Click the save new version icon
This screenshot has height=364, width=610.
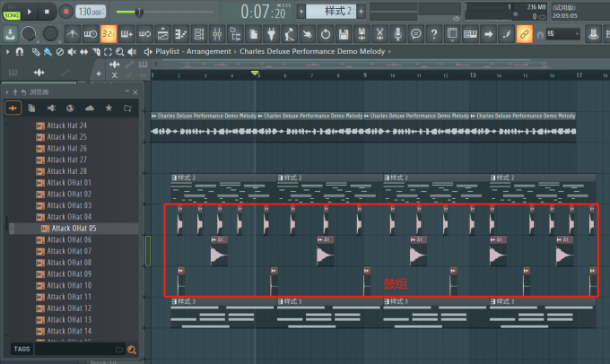[362, 34]
